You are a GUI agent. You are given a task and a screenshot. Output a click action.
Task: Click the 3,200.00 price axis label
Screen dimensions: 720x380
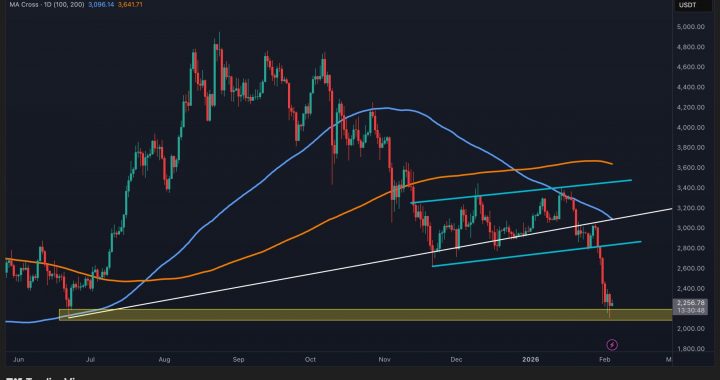coord(691,208)
